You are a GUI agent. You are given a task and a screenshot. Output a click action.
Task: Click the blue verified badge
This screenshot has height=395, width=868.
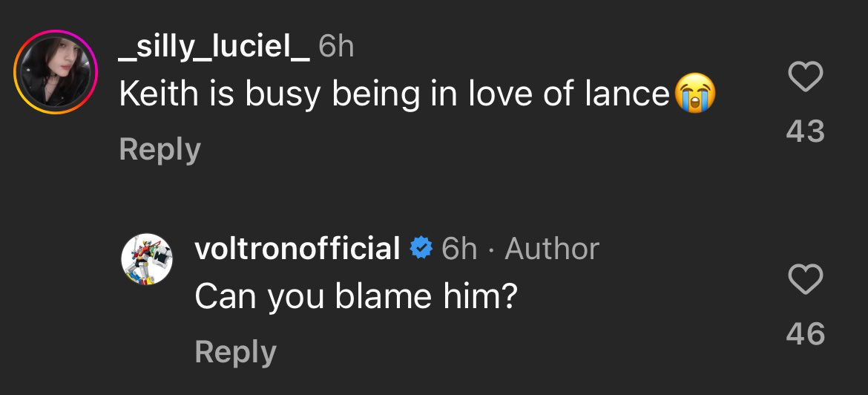point(421,248)
